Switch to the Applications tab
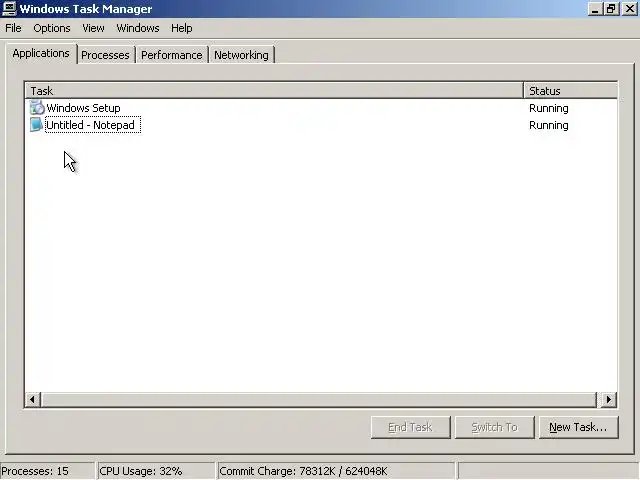640x480 pixels. [41, 53]
